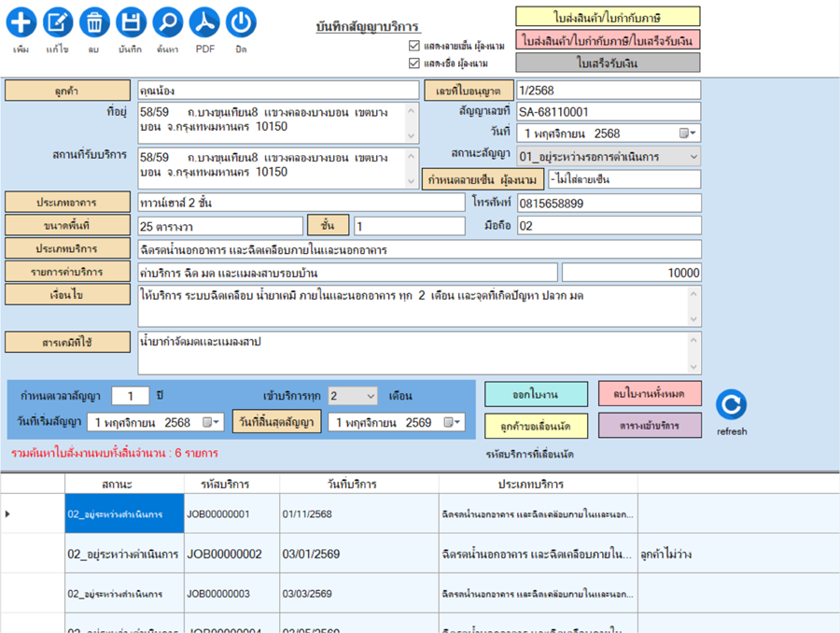Toggle แสดงลายเซ็น ผู้ลงนาม checkbox

pos(414,46)
